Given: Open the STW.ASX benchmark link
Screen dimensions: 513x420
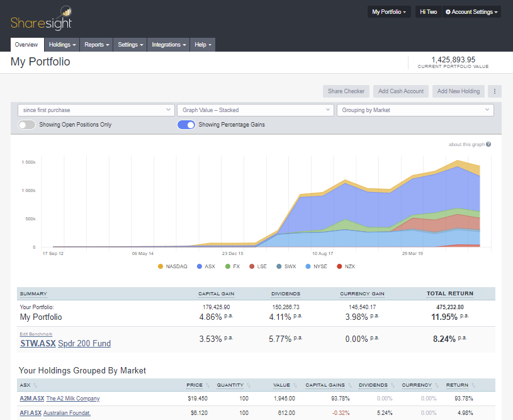Looking at the screenshot, I should (x=37, y=344).
